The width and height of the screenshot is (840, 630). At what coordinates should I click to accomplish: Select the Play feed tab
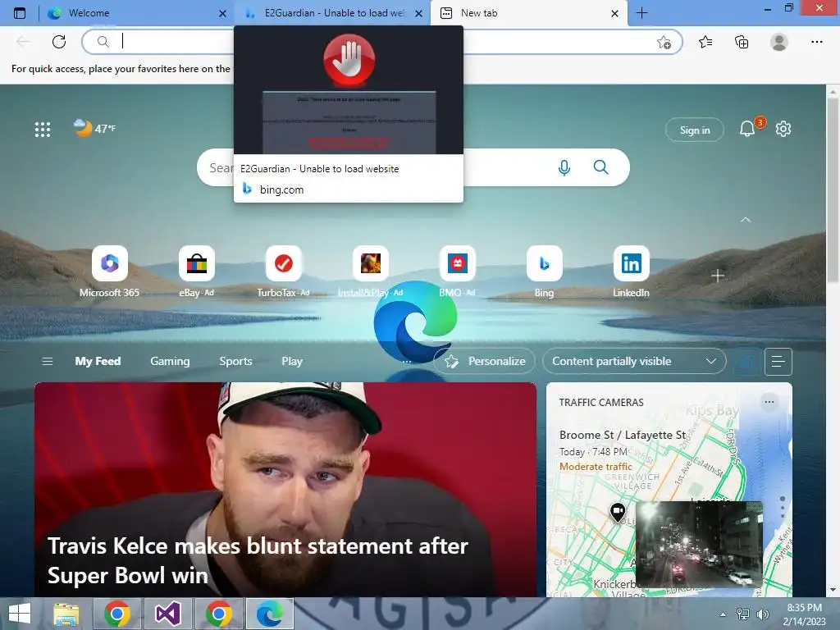point(292,361)
